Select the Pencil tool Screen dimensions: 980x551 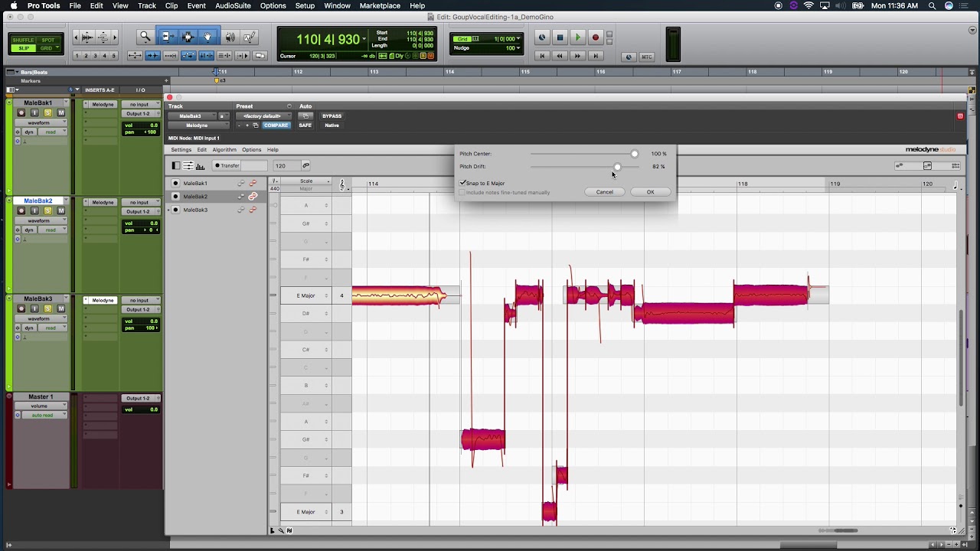(249, 37)
